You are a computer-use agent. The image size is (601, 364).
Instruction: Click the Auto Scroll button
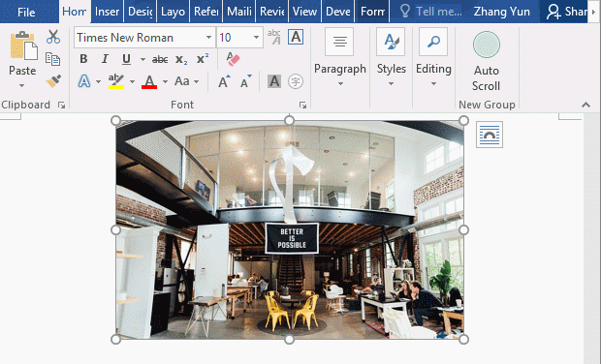click(x=486, y=61)
